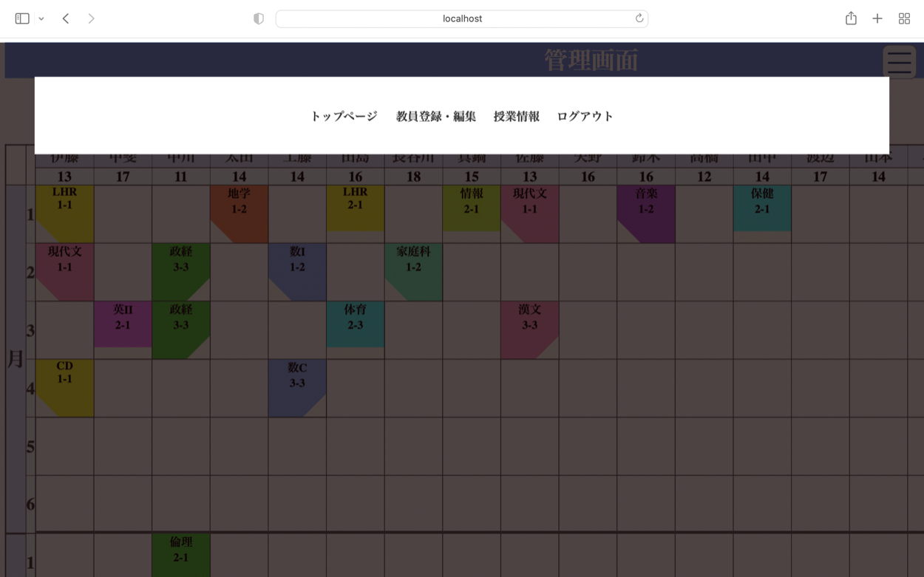Open トップページ menu link
Image resolution: width=924 pixels, height=577 pixels.
tap(344, 116)
